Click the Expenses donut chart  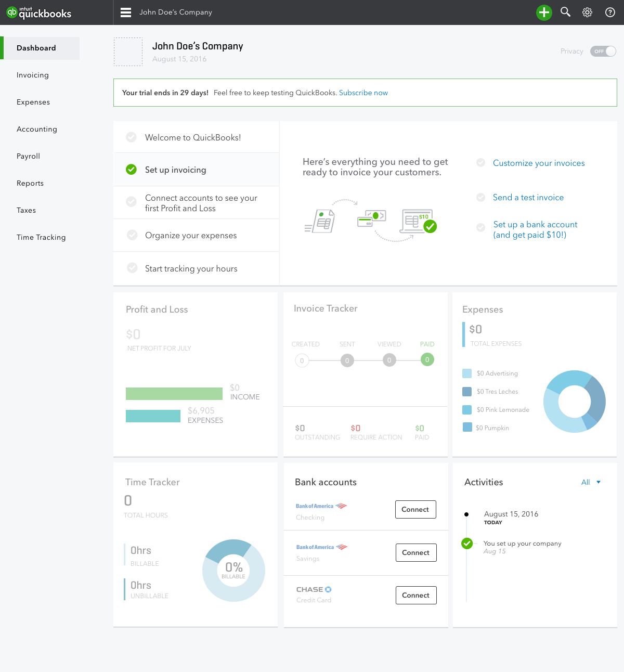click(x=575, y=402)
